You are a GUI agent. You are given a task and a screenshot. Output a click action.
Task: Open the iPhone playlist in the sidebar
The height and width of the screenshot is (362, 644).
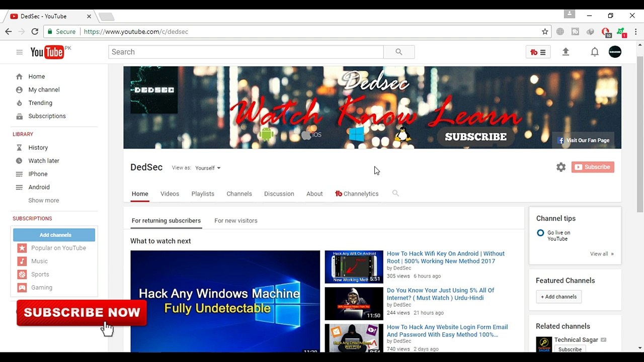click(x=38, y=174)
